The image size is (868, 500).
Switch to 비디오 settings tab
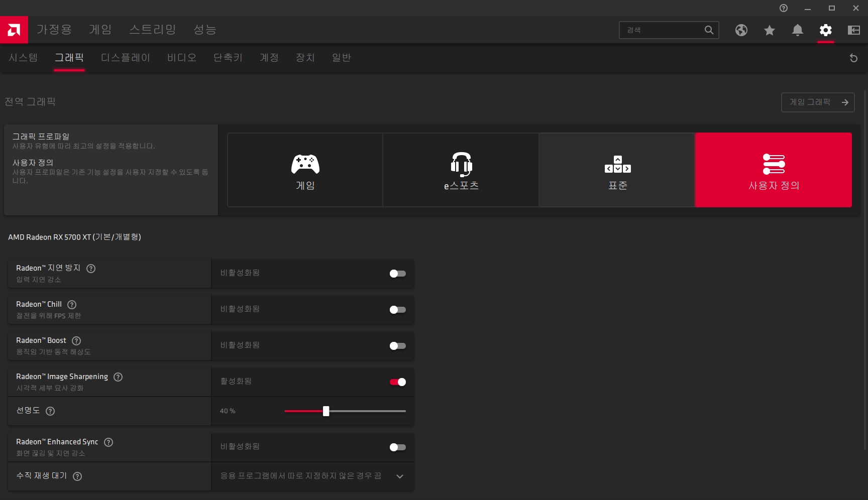point(182,58)
